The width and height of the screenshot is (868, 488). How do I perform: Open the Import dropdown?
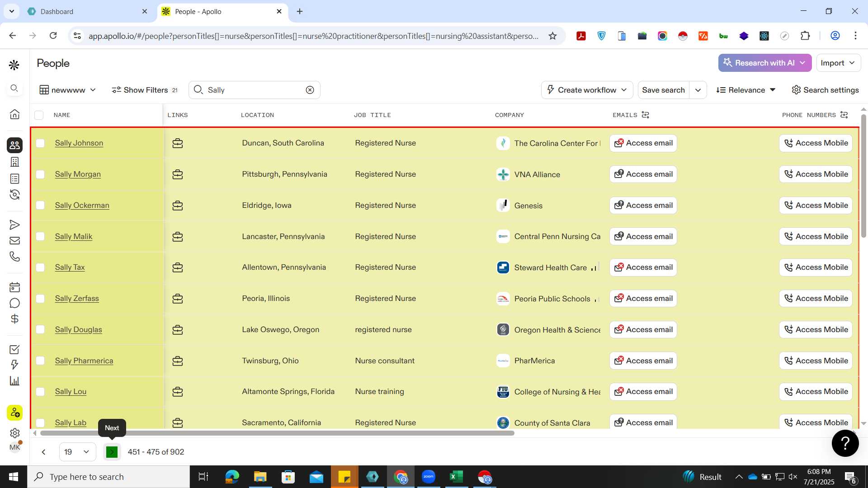coord(838,63)
